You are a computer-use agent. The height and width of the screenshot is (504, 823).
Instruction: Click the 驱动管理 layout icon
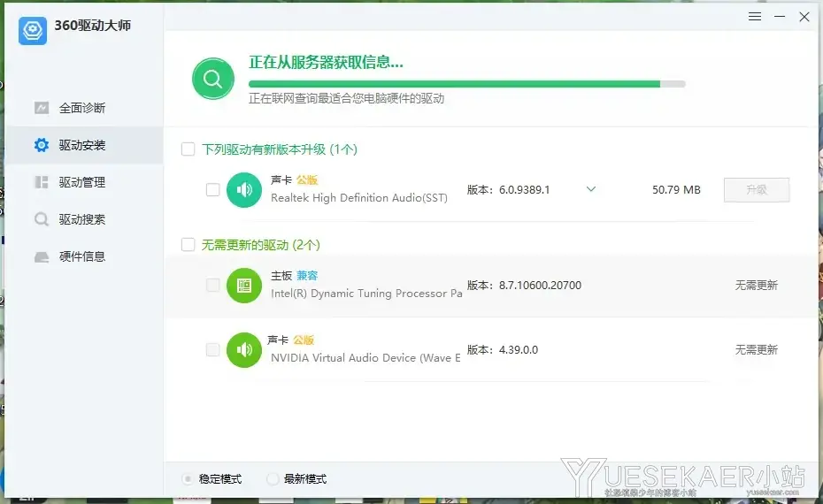pyautogui.click(x=42, y=182)
